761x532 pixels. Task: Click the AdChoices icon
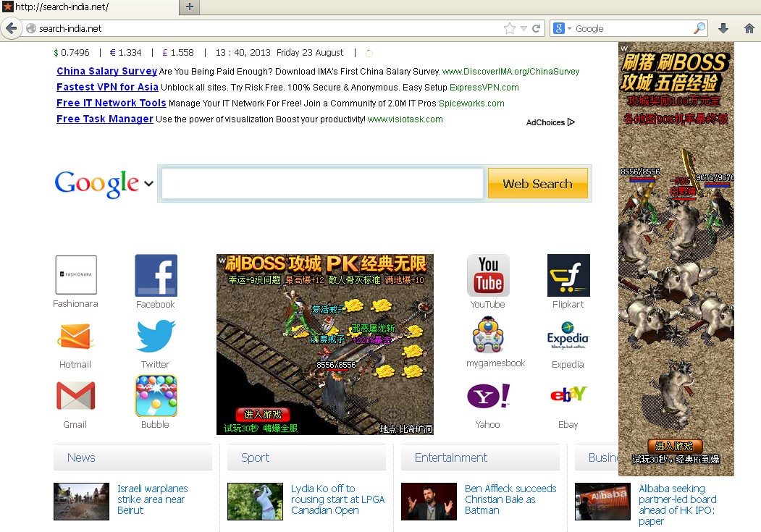(x=571, y=122)
